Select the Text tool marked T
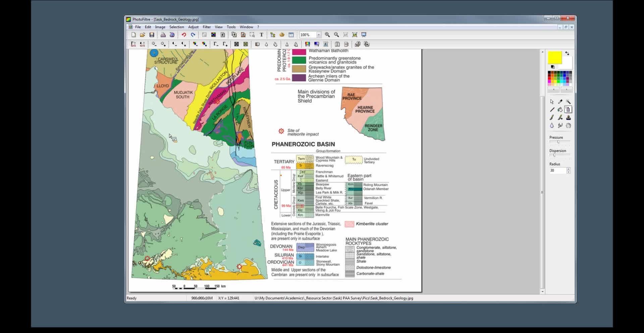 [261, 35]
